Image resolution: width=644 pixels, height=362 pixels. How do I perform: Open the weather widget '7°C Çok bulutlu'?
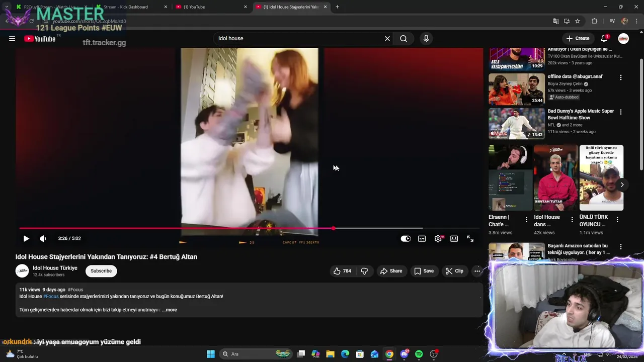click(x=22, y=354)
